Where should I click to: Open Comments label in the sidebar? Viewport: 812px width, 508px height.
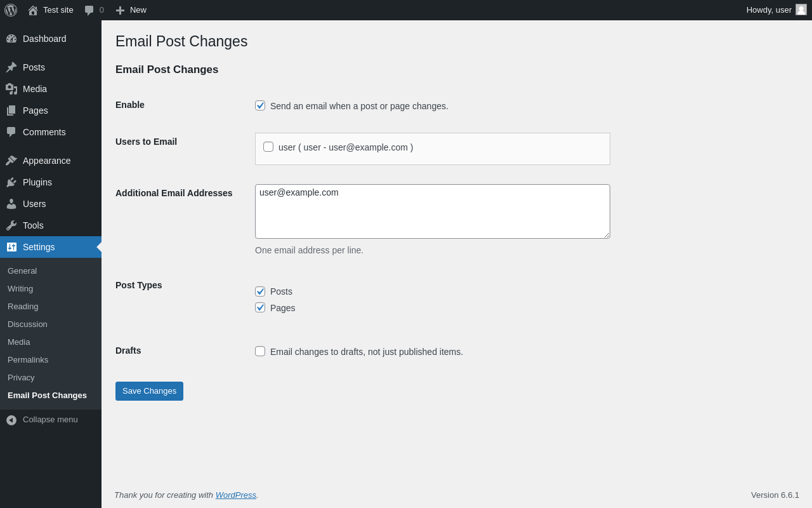pyautogui.click(x=44, y=132)
